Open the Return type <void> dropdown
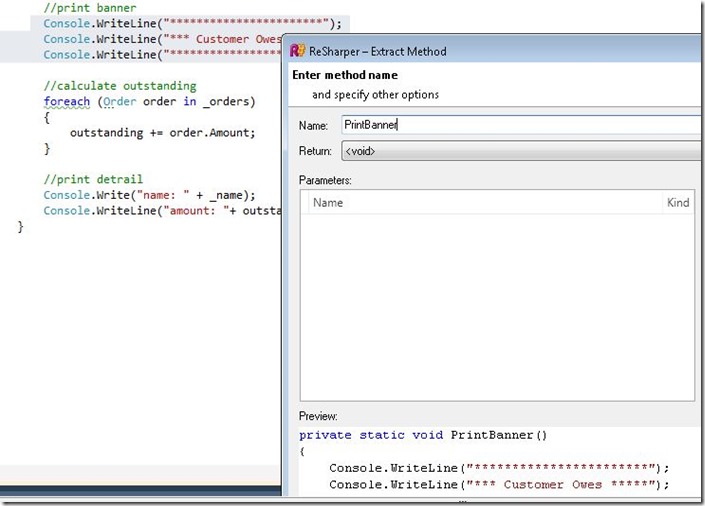The width and height of the screenshot is (705, 506). click(522, 151)
